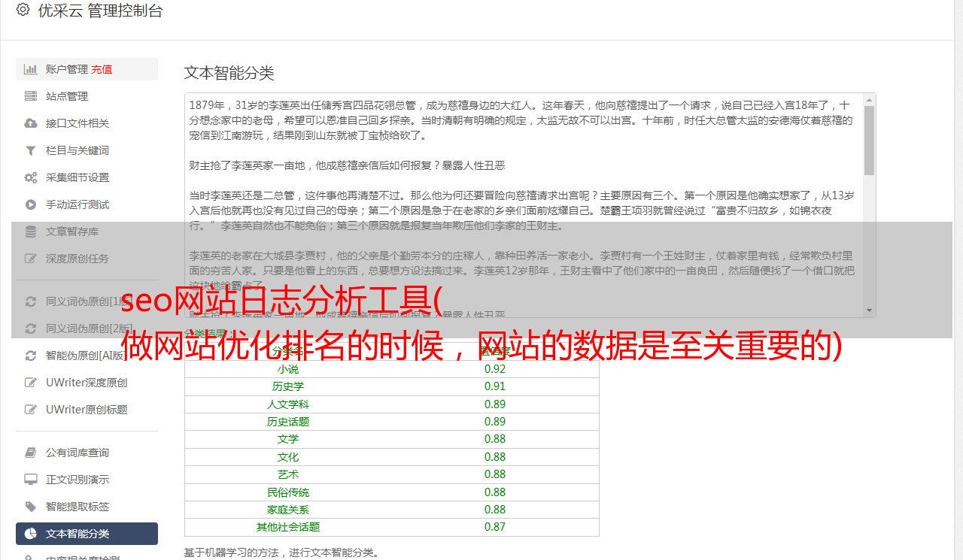The height and width of the screenshot is (560, 963).
Task: Open the UWriter原创标题 sidebar item
Action: pos(87,410)
